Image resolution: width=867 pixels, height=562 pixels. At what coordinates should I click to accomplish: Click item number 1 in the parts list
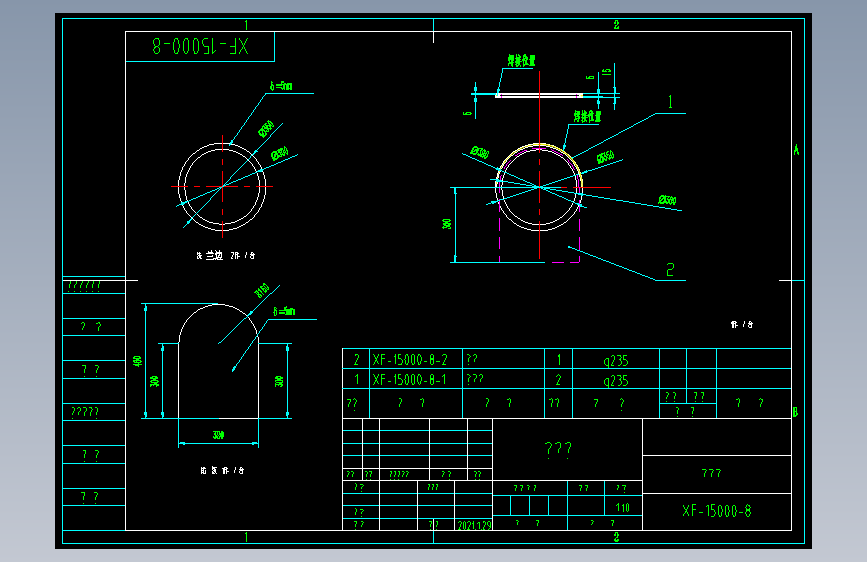tap(357, 379)
